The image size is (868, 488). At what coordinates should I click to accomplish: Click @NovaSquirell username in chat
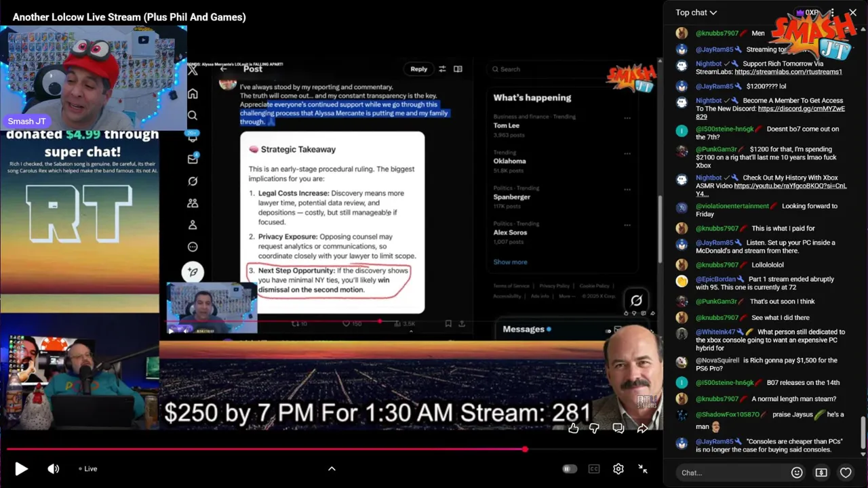coord(718,361)
